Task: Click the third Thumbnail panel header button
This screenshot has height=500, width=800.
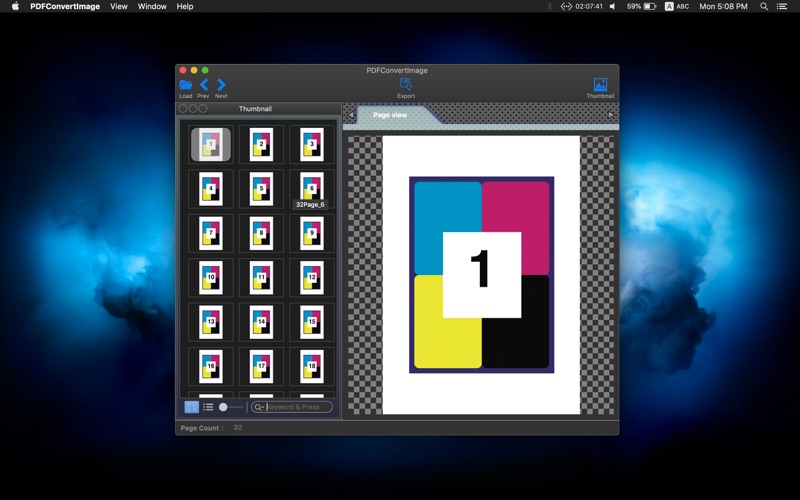Action: pos(203,109)
